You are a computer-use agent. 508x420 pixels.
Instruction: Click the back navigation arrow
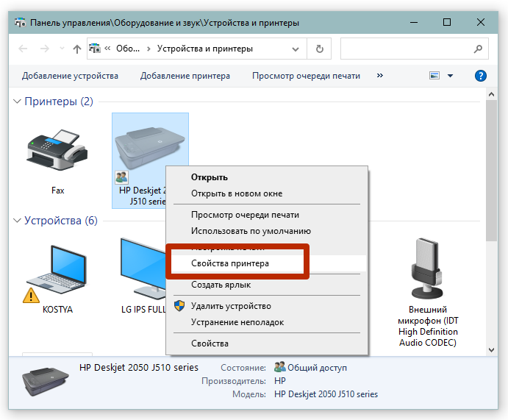pyautogui.click(x=23, y=49)
